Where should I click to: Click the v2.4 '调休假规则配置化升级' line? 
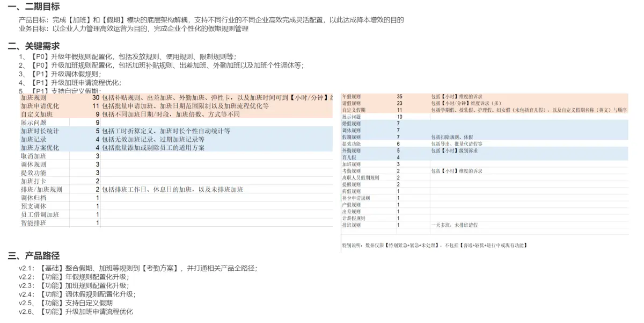(77, 294)
